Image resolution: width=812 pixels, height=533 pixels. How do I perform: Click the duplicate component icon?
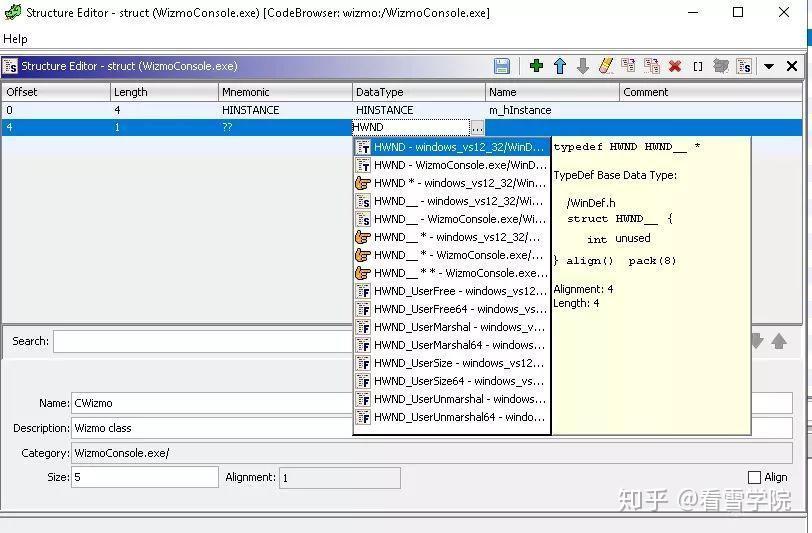628,66
